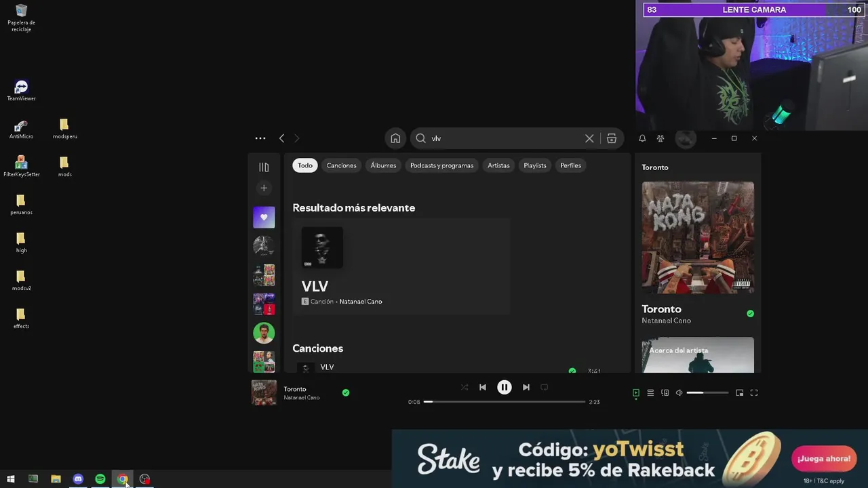Select the AntiMicro desktop icon
Screen dimensions: 868x488
(x=21, y=129)
